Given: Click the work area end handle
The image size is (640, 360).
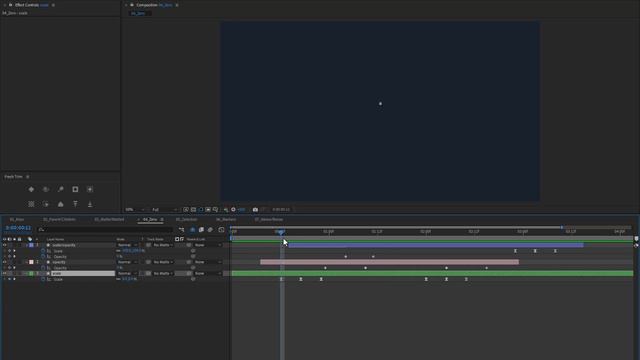Looking at the screenshot, I should (562, 227).
